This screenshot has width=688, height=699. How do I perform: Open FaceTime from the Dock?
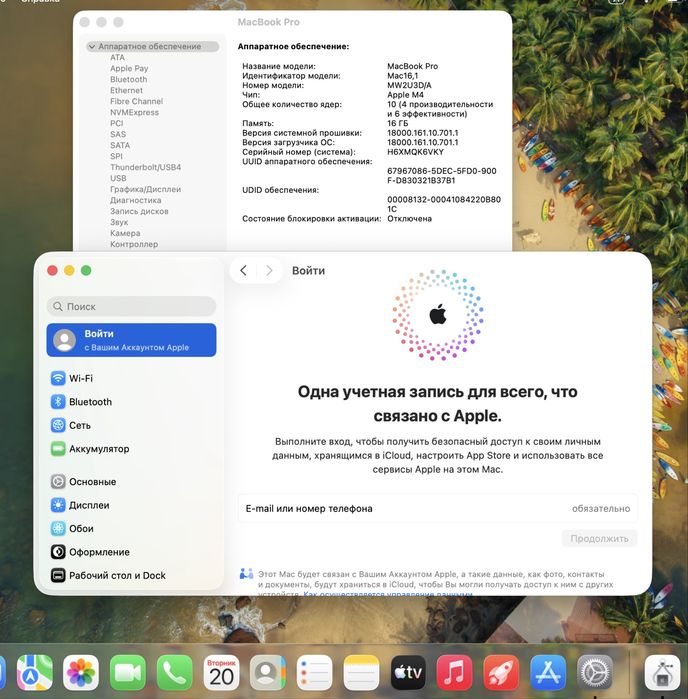(128, 673)
